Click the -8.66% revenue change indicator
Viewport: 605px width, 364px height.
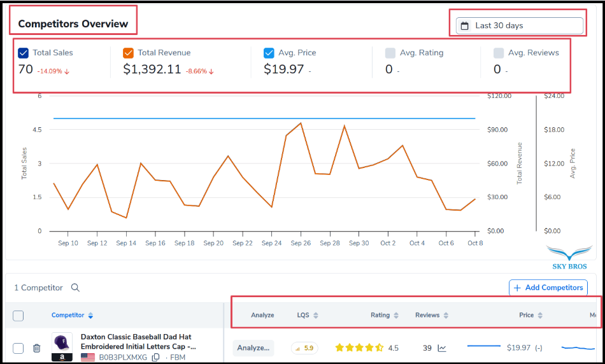[x=200, y=71]
